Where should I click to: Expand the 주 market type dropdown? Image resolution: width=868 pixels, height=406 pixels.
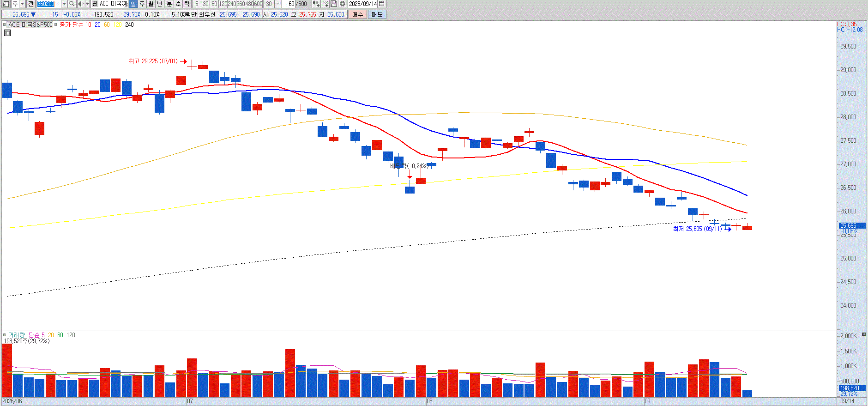point(22,4)
